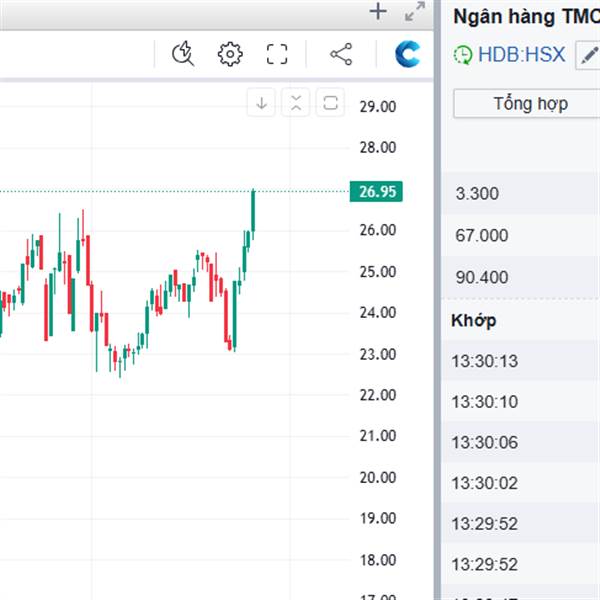600x600 pixels.
Task: Click the green clock icon before HDB:HSX
Action: click(x=462, y=56)
